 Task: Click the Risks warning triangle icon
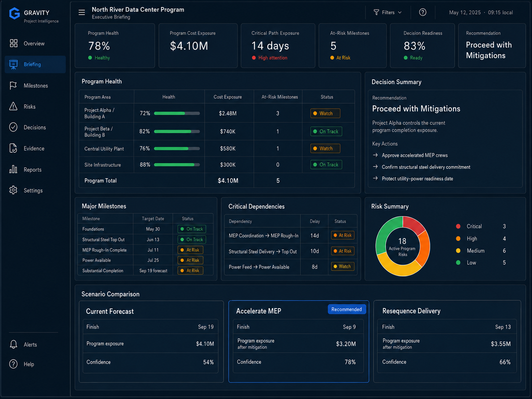[13, 106]
